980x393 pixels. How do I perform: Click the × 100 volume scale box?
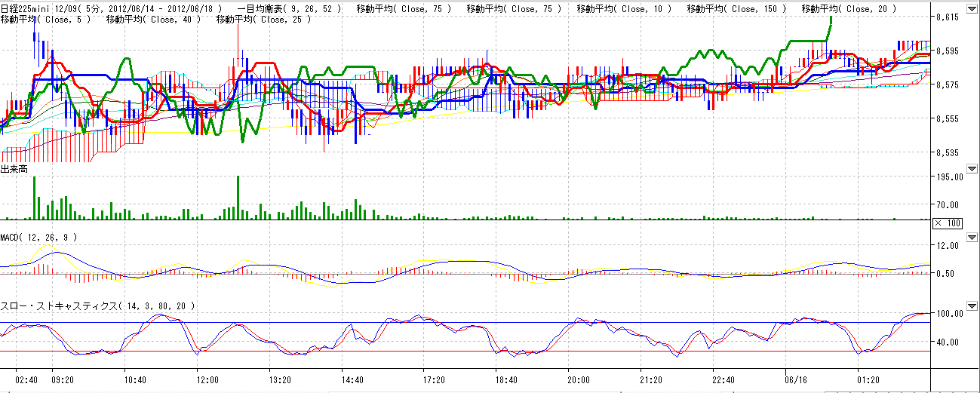(948, 223)
